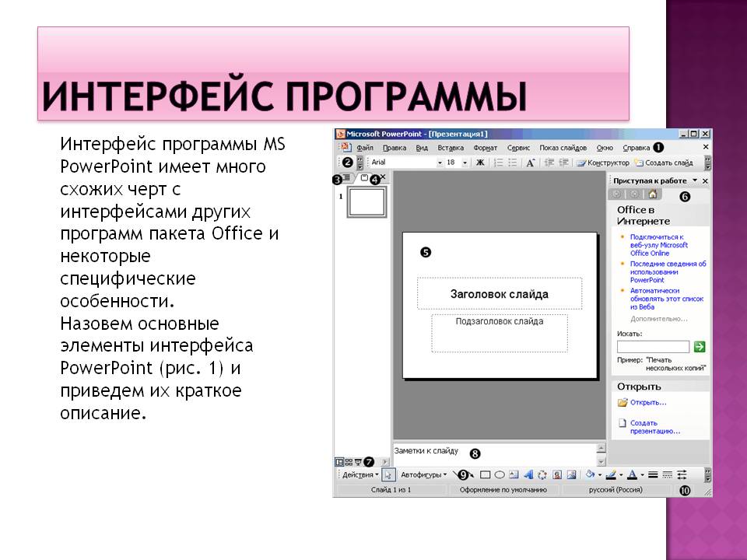Toggle bold formatting (Ж) in toolbar
747x560 pixels.
pyautogui.click(x=480, y=163)
